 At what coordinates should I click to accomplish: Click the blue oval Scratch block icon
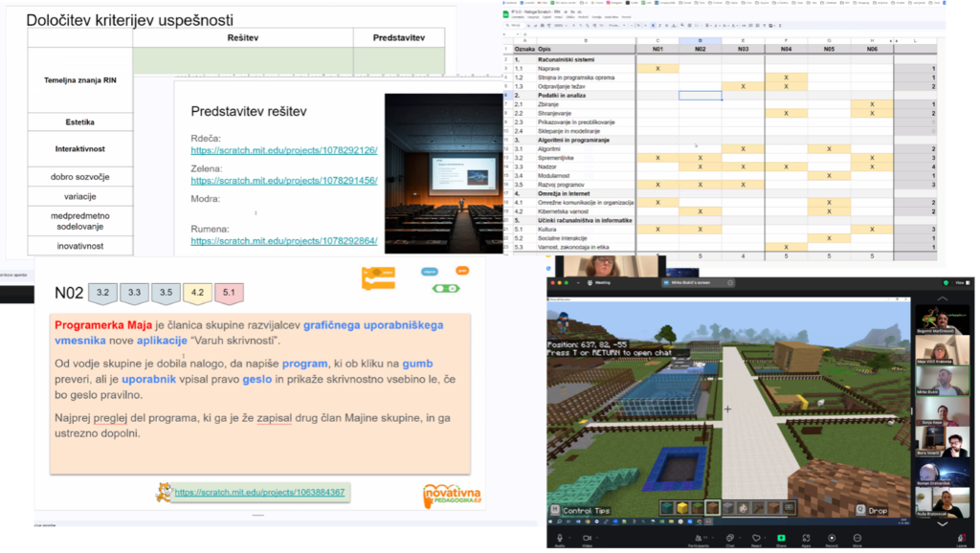point(430,271)
